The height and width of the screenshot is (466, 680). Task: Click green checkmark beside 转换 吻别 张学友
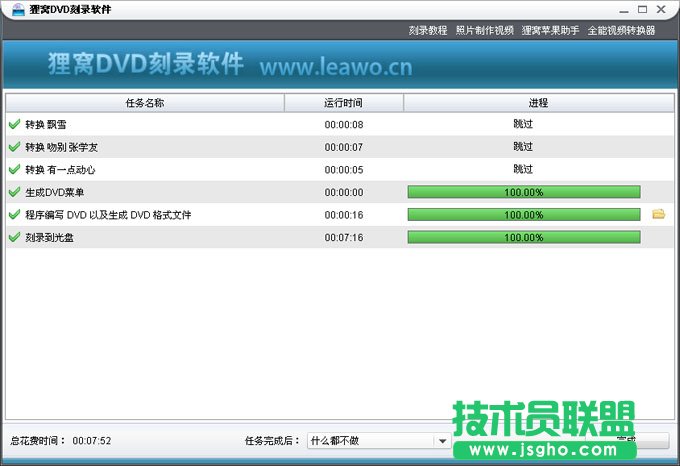14,147
